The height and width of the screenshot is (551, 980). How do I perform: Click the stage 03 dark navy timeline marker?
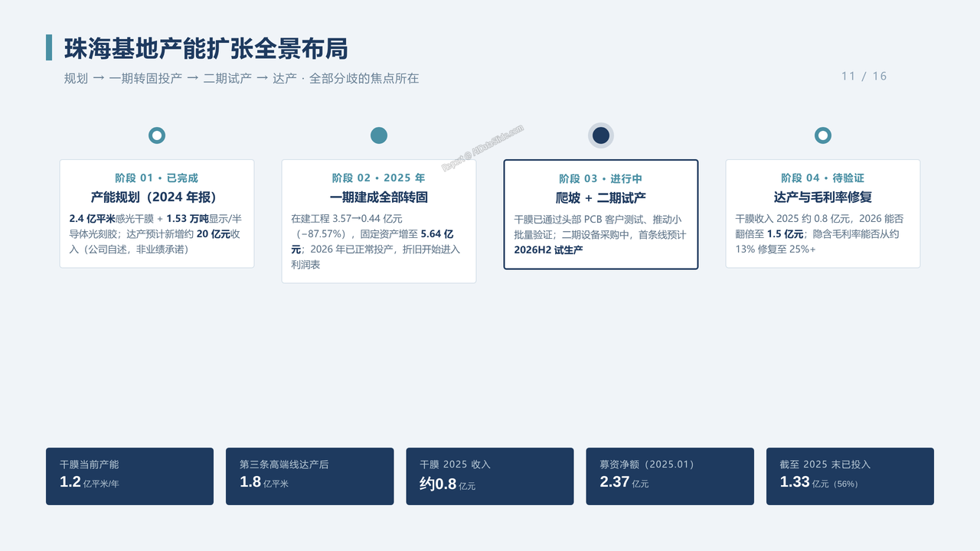click(601, 135)
